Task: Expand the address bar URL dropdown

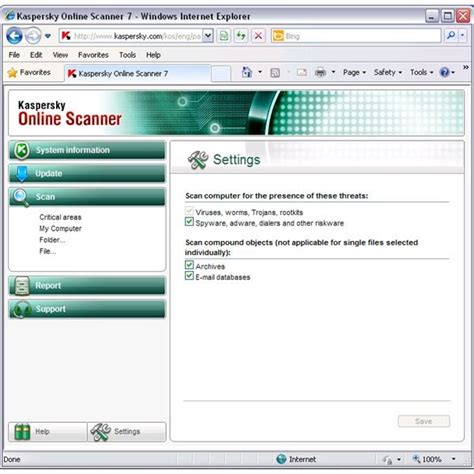Action: click(208, 36)
